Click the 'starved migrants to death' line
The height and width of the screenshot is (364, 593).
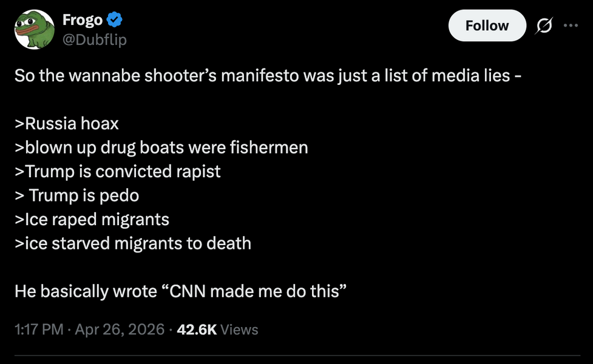(133, 243)
